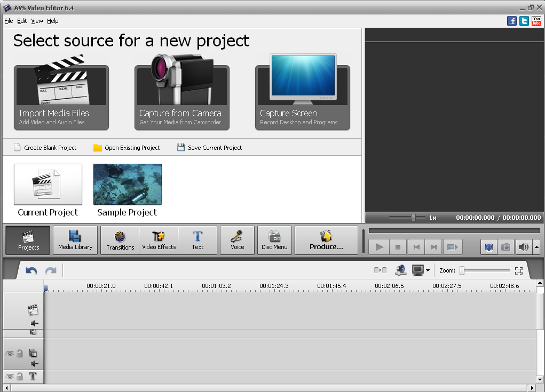Open the Help menu
This screenshot has width=545, height=392.
[53, 21]
